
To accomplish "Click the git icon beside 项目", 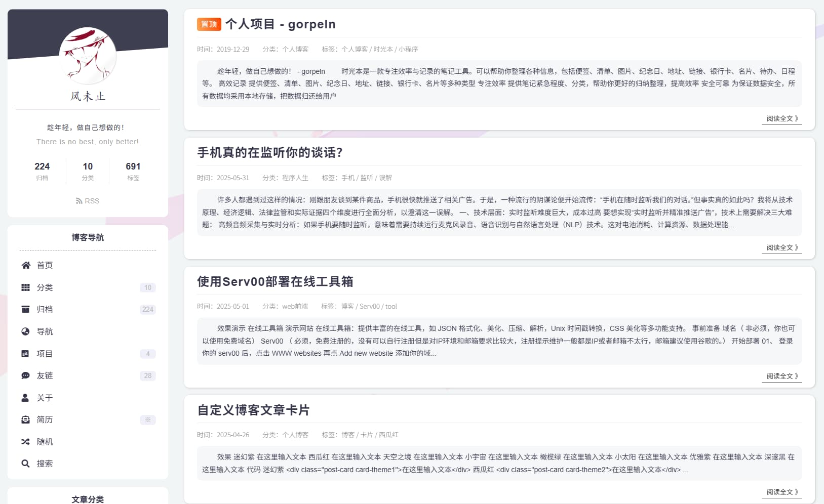I will 25,354.
